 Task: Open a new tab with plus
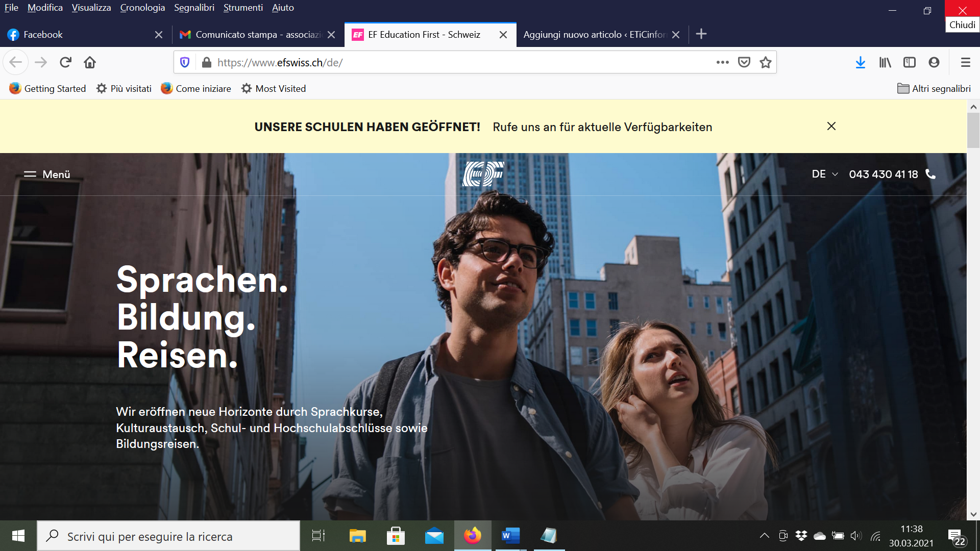[701, 34]
